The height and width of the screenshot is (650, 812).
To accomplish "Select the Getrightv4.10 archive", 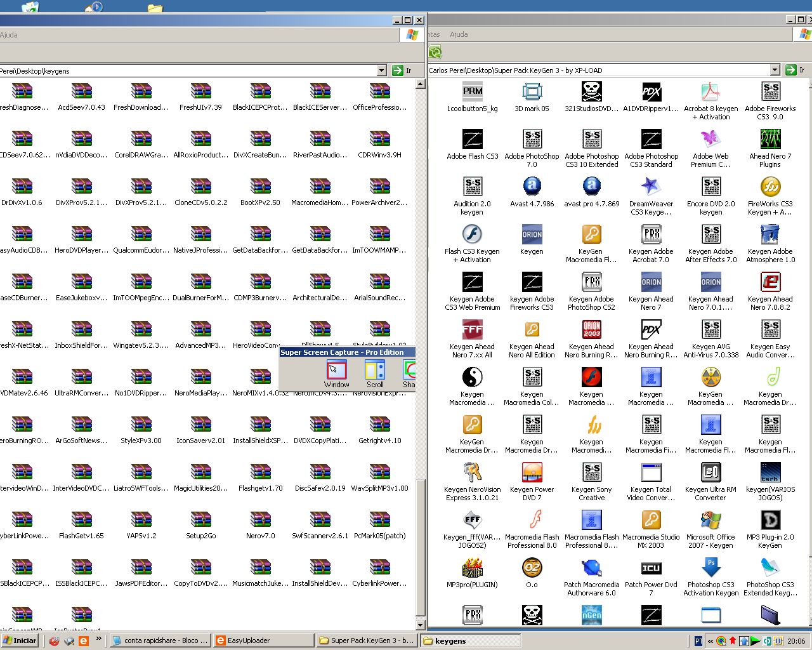I will 380,425.
